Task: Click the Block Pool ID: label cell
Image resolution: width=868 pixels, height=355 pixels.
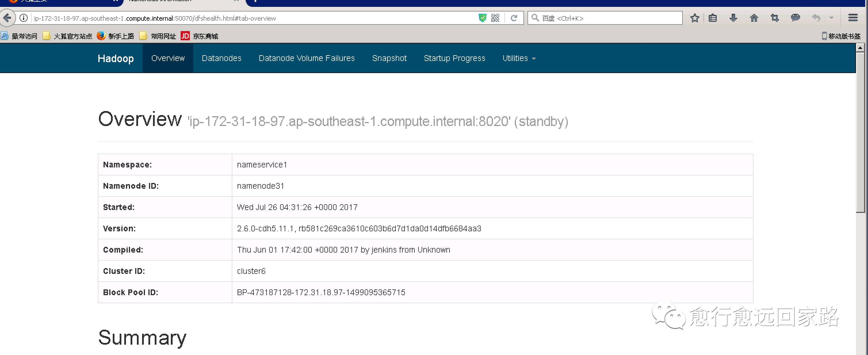Action: click(165, 292)
